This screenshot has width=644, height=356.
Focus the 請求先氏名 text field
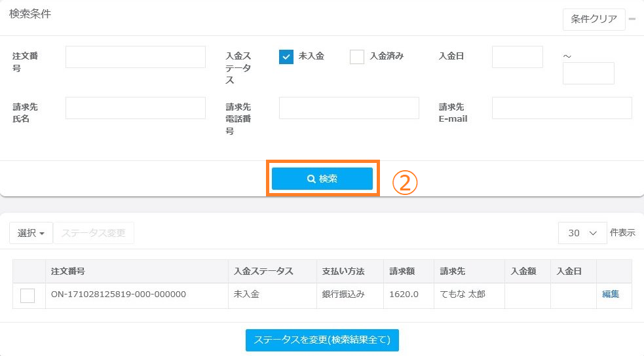[x=136, y=108]
